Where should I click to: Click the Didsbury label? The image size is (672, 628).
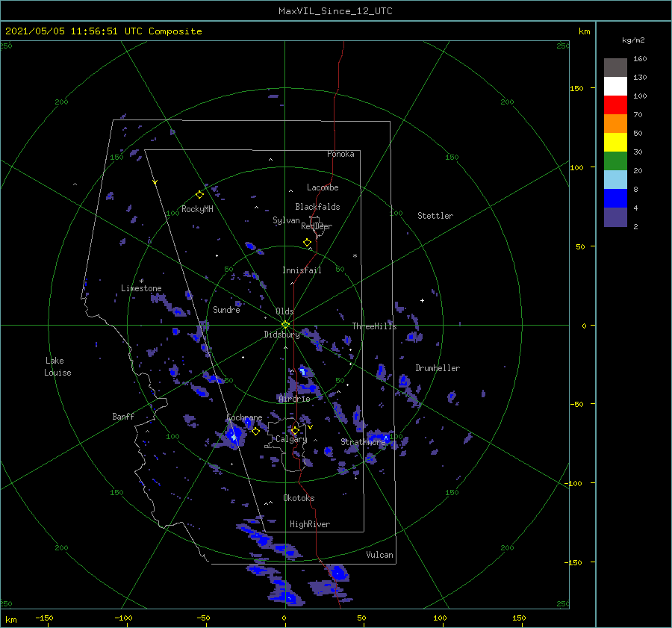pyautogui.click(x=281, y=335)
